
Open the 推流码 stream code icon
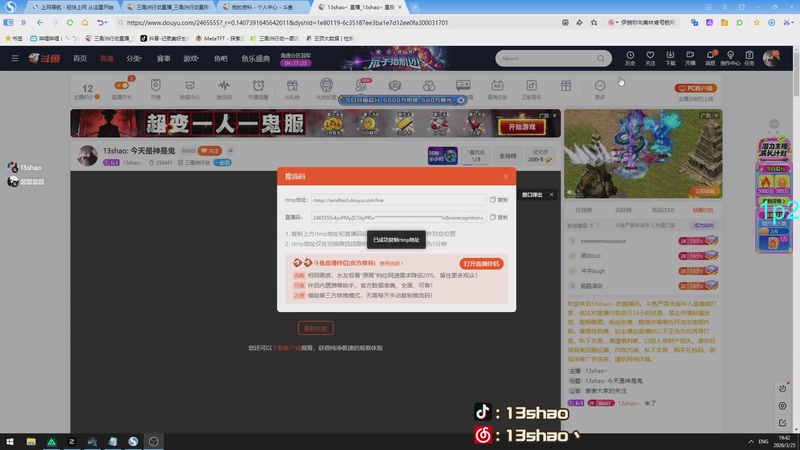[224, 89]
